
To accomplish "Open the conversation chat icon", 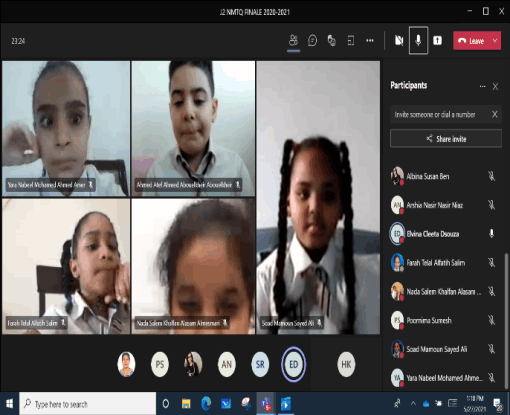I will click(x=312, y=41).
